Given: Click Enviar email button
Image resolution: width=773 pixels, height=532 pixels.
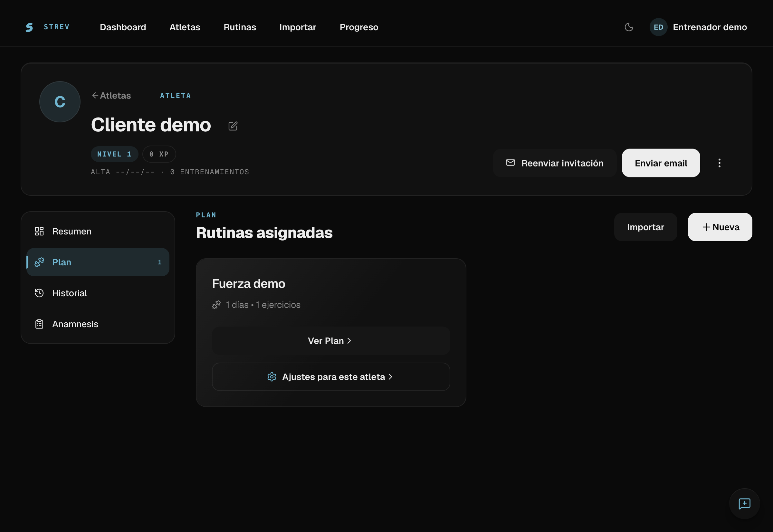Looking at the screenshot, I should coord(661,163).
